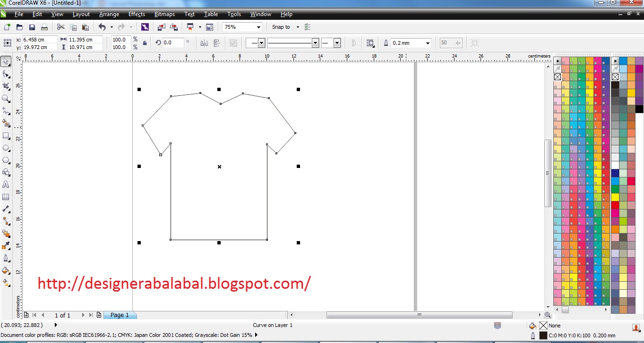Select the Table tool
Viewport: 644px width, 343px height.
[6, 197]
